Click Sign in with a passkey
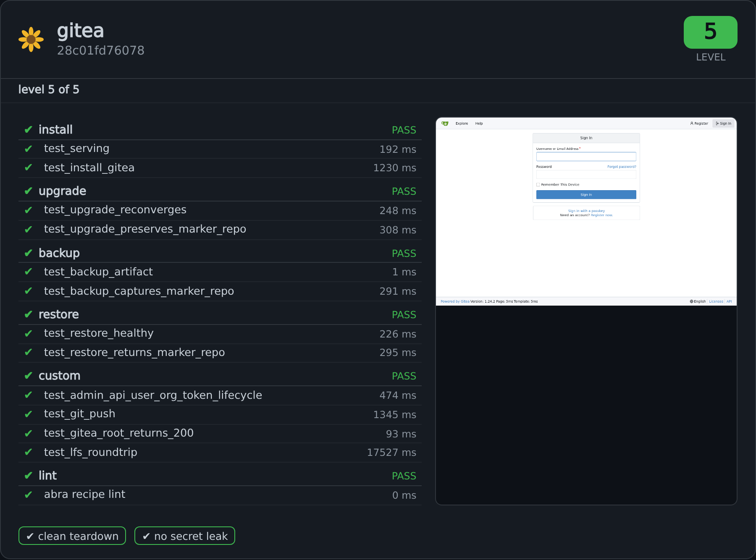 [x=586, y=211]
